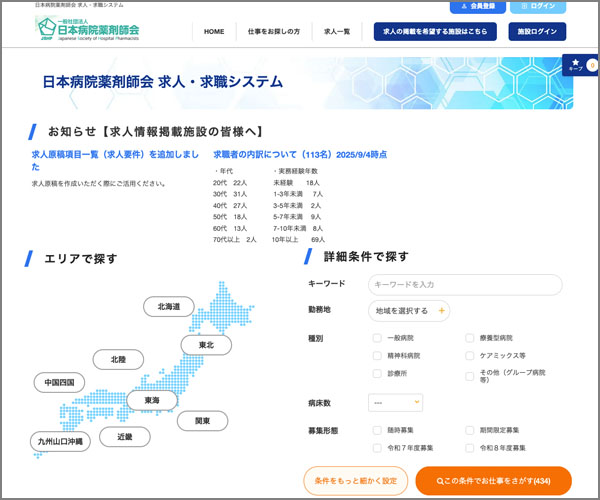Open 求人一覧 in the navigation bar
Screen dimensions: 600x500
tap(337, 32)
